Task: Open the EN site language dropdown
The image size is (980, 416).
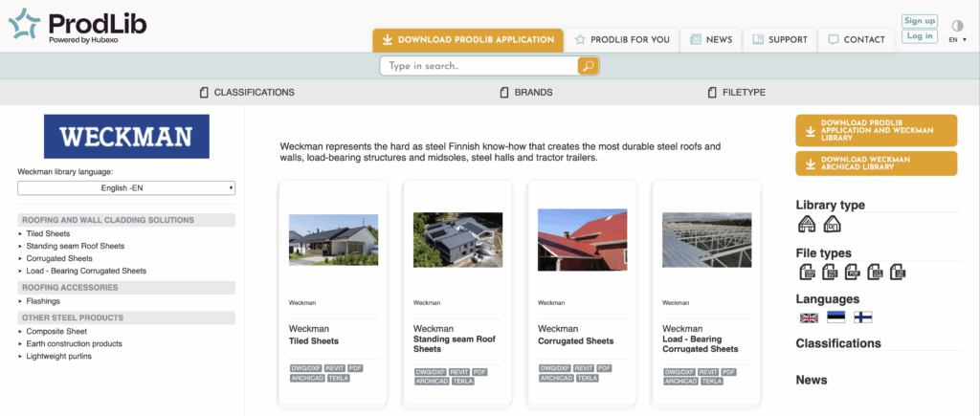Action: (957, 39)
